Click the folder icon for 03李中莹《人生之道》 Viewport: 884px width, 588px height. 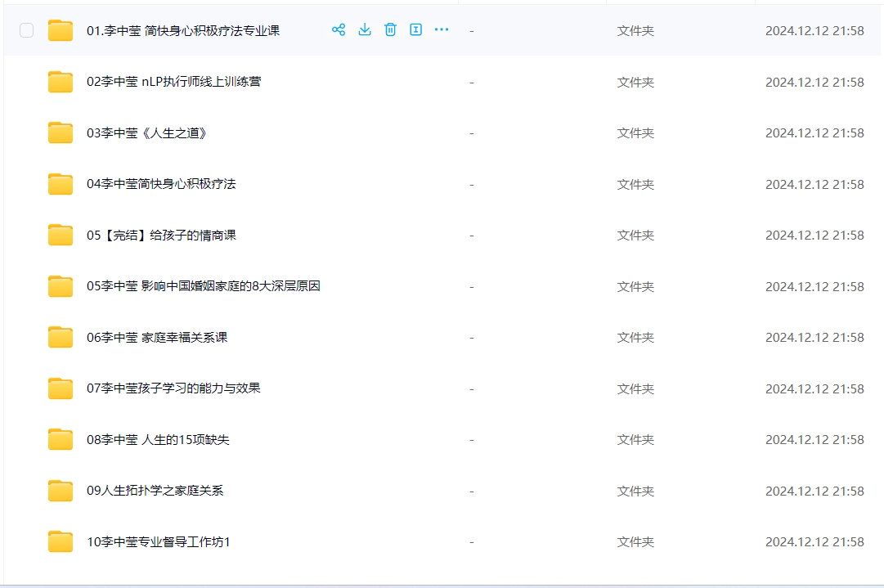click(61, 132)
